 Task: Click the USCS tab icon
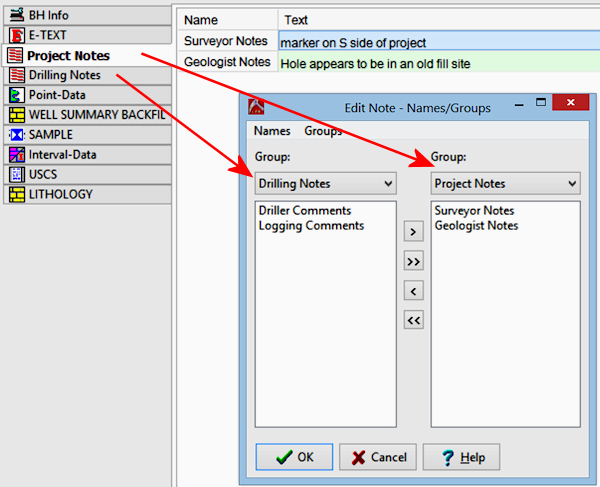(16, 175)
